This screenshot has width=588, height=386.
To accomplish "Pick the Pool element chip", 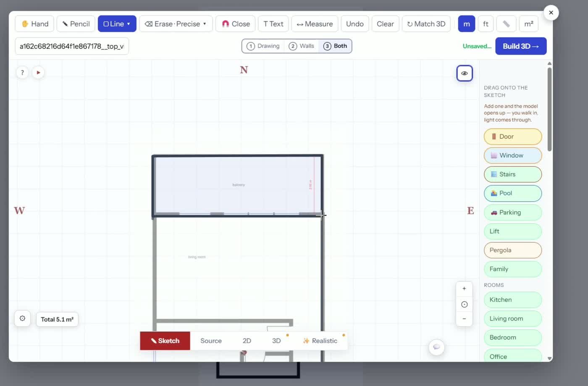I will click(513, 193).
